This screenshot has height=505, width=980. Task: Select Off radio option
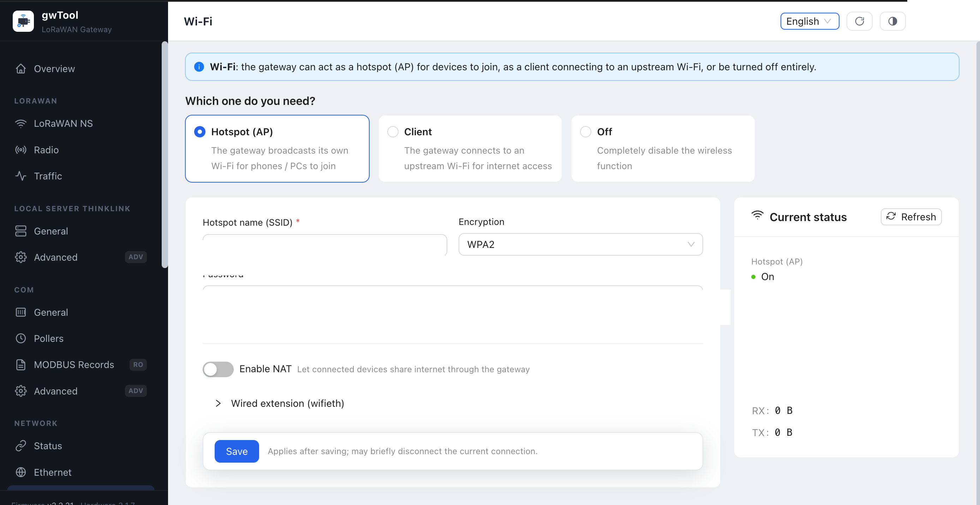(x=585, y=132)
